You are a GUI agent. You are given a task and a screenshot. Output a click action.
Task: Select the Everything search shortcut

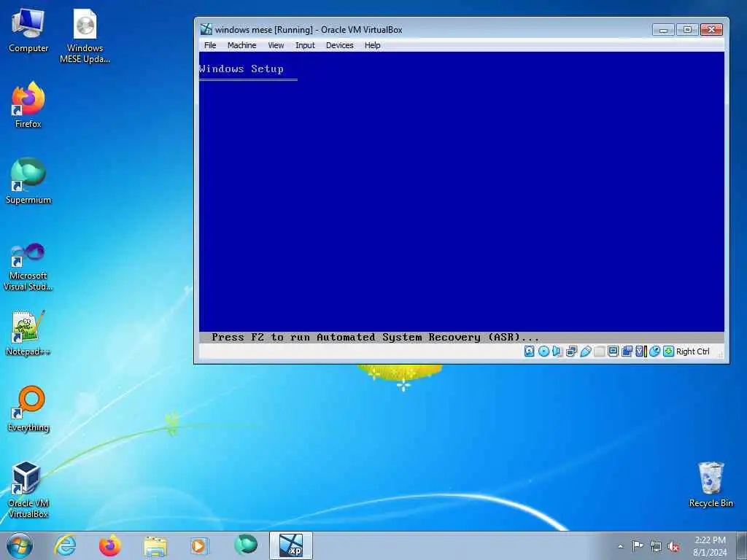coord(28,408)
